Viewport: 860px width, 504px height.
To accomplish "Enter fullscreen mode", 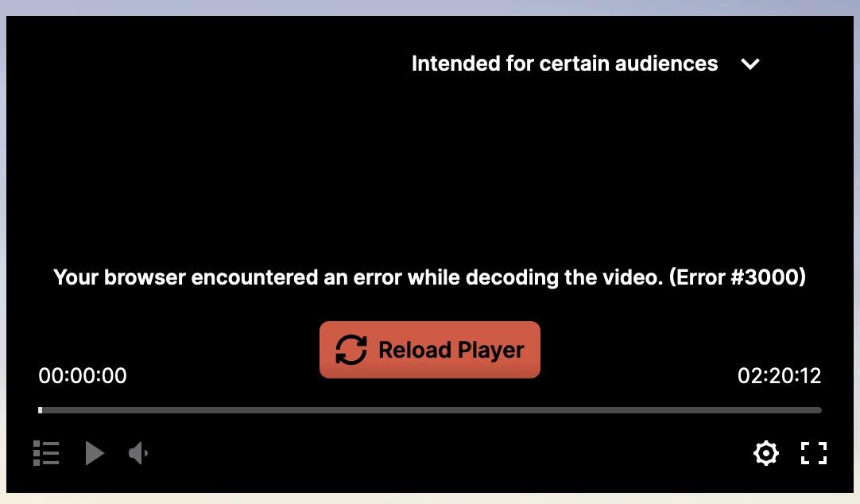I will (x=814, y=453).
